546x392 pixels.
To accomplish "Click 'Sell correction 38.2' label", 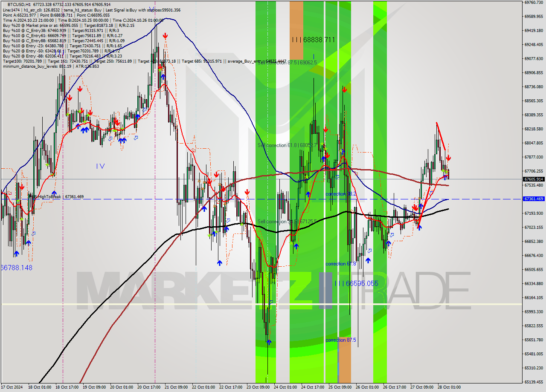I will pyautogui.click(x=287, y=222).
